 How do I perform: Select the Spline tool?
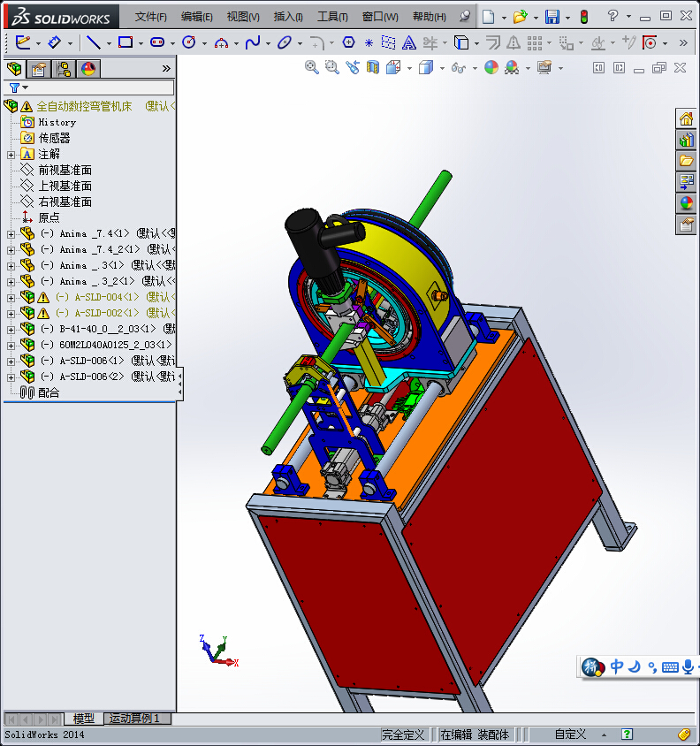(x=253, y=42)
